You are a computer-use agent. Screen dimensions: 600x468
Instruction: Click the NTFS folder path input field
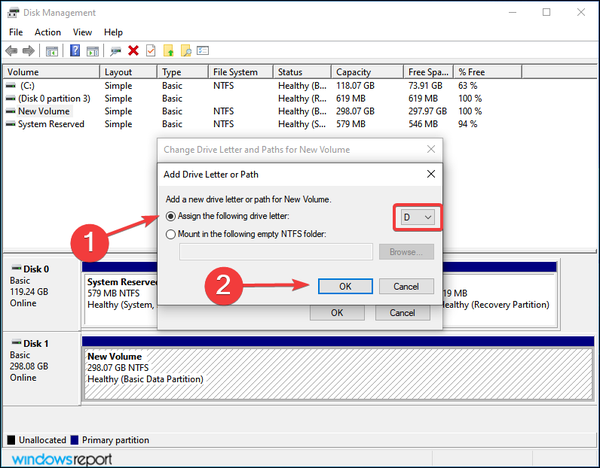click(276, 252)
